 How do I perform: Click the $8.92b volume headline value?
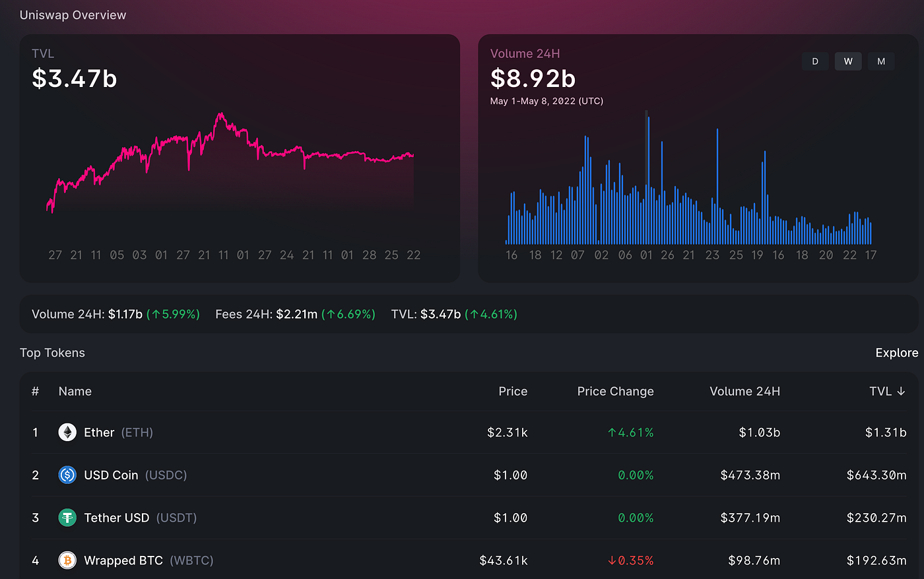pyautogui.click(x=533, y=78)
